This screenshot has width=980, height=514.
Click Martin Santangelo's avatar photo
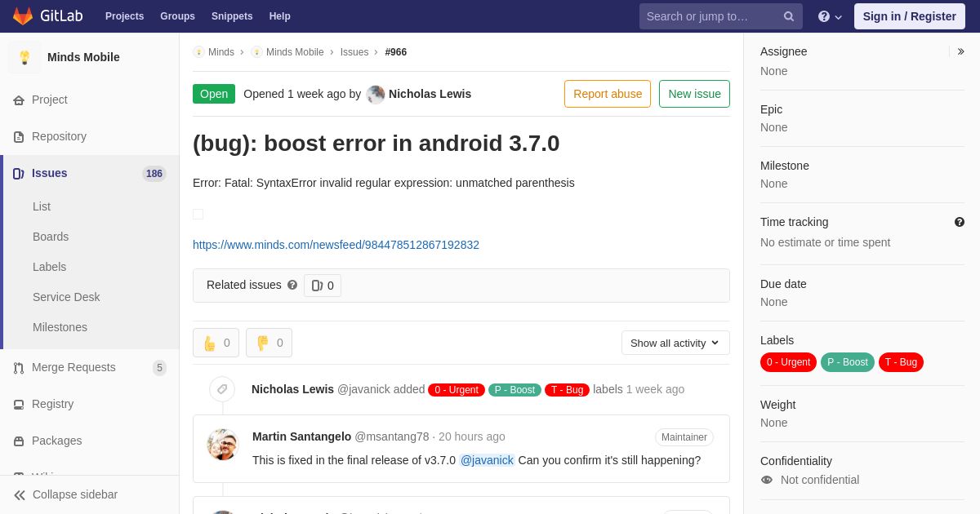point(222,445)
